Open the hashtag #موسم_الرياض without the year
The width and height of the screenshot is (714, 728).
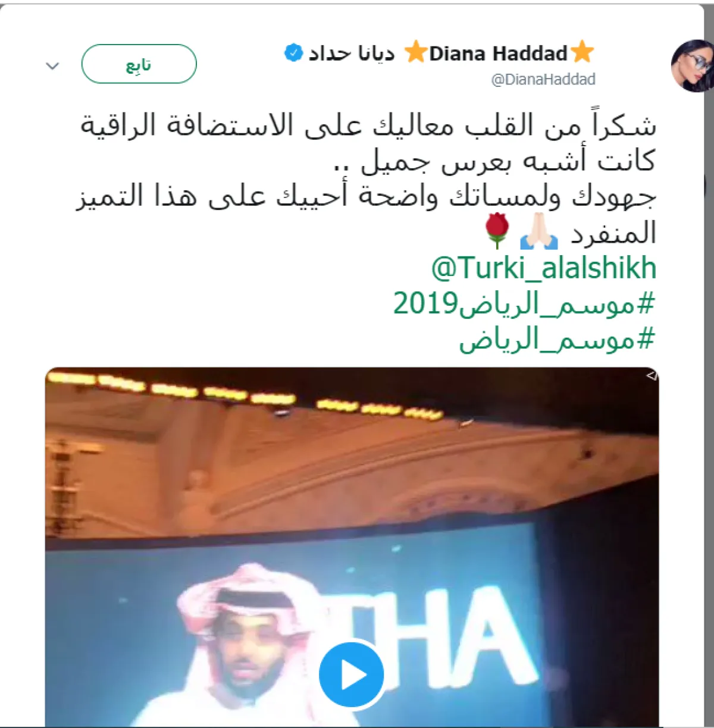point(556,340)
